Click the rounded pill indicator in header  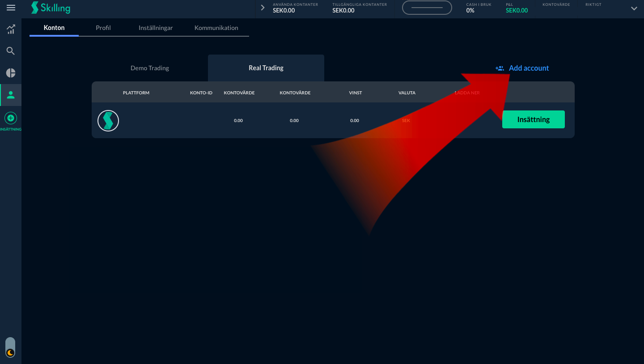[427, 8]
